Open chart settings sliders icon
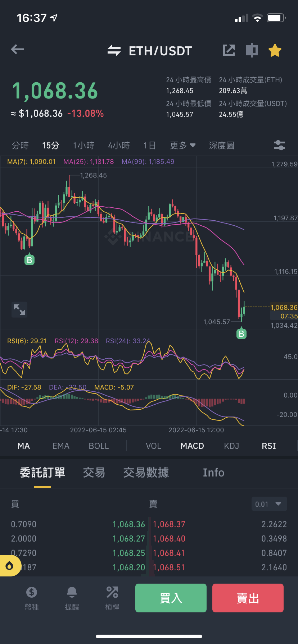Image resolution: width=298 pixels, height=644 pixels. (280, 145)
